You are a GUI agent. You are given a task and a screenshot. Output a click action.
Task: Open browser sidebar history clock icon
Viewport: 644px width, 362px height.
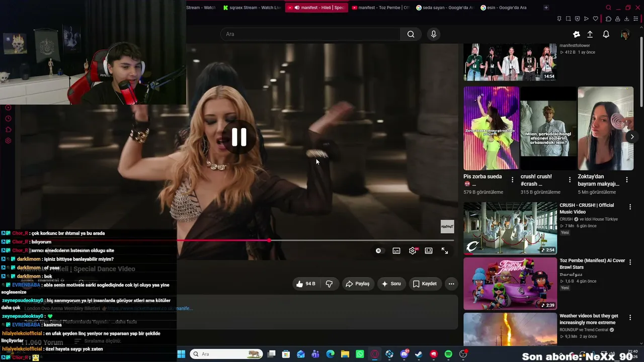(x=8, y=119)
